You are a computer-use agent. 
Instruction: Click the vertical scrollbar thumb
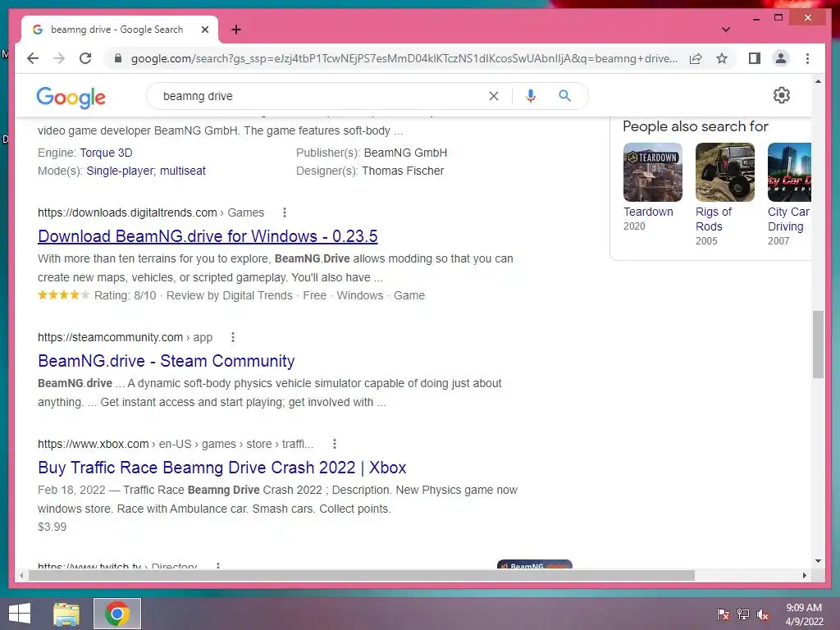click(x=818, y=344)
